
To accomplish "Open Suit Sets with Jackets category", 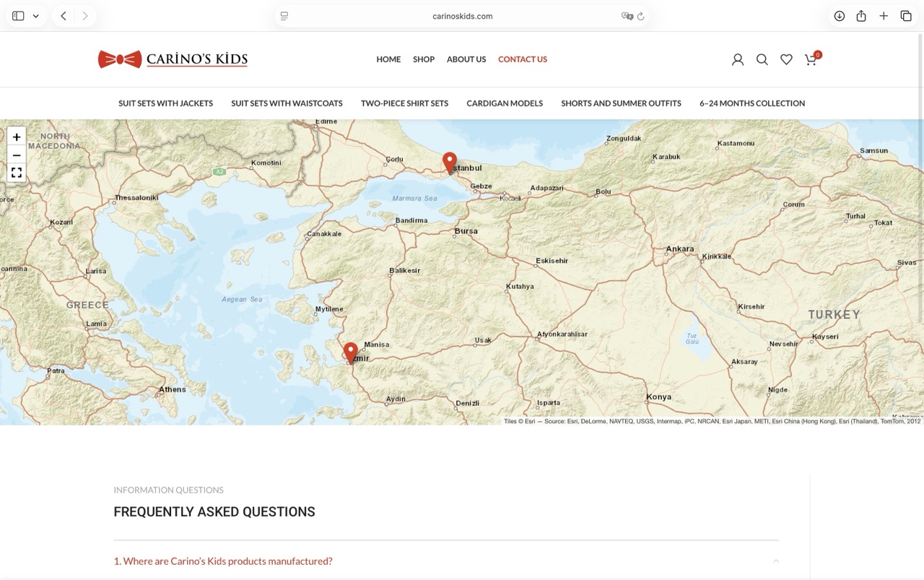I will tap(165, 103).
